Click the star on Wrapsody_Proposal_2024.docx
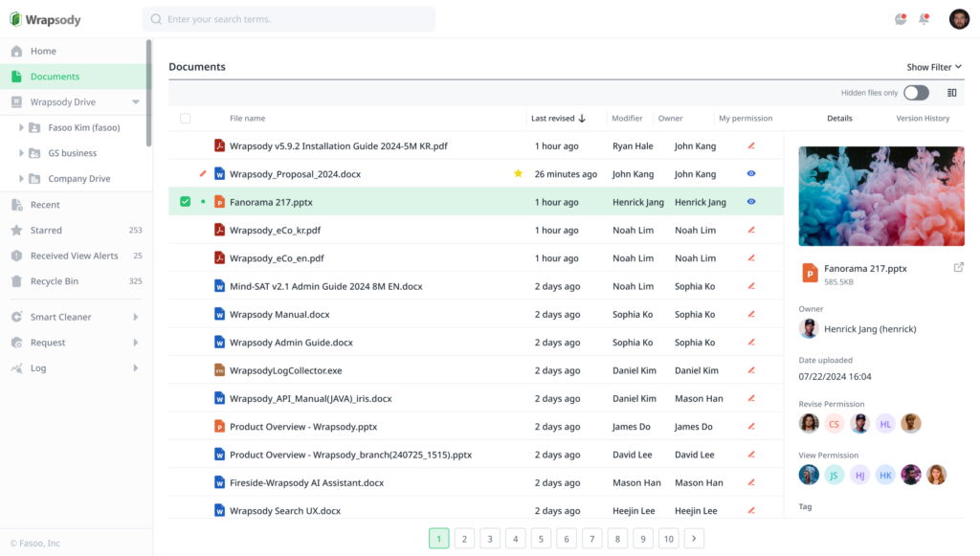This screenshot has width=980, height=556. (518, 173)
